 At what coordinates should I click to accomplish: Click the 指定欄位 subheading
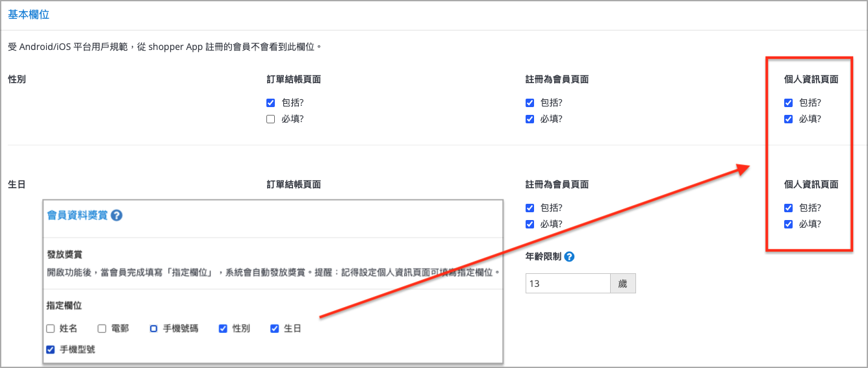pos(64,305)
